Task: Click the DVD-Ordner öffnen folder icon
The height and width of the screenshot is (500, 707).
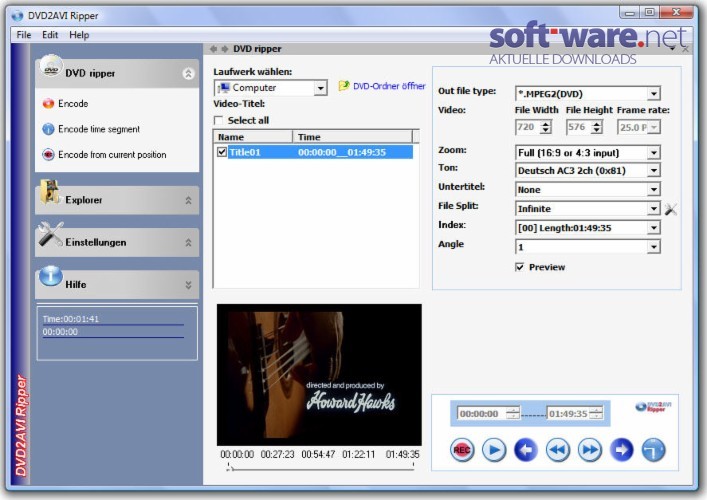Action: [344, 85]
